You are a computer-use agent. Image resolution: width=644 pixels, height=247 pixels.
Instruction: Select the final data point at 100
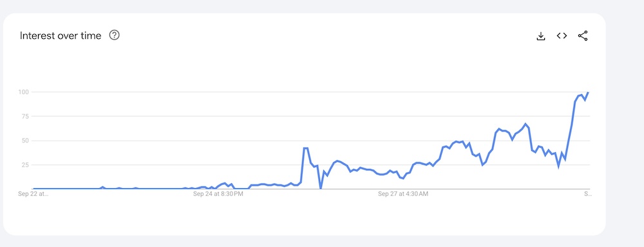(588, 92)
